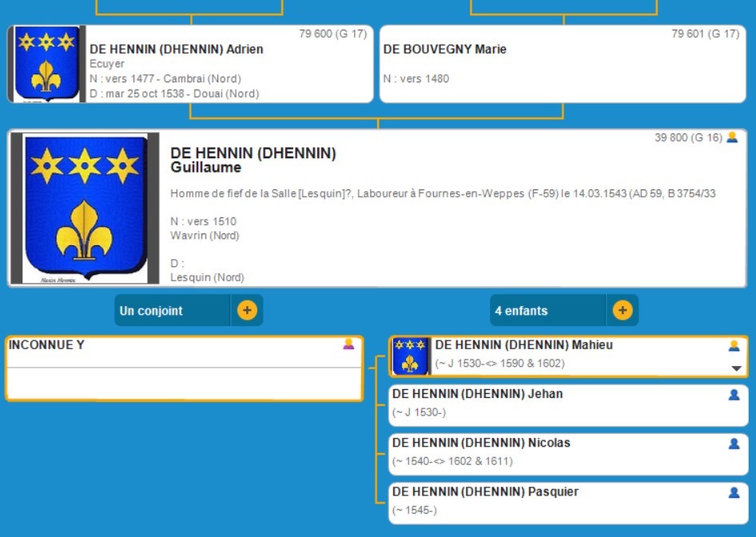Click Mahieu's yellow person icon
Screen dimensions: 756x537
click(734, 346)
